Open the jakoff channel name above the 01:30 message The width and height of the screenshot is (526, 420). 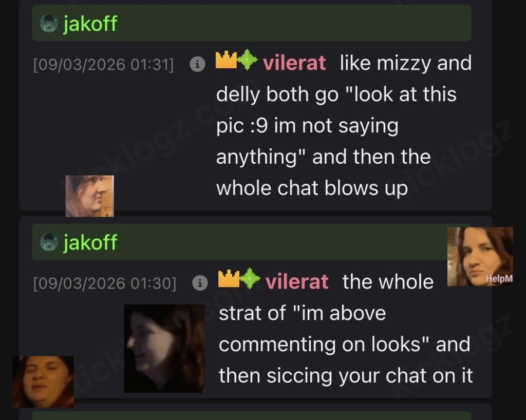(90, 243)
